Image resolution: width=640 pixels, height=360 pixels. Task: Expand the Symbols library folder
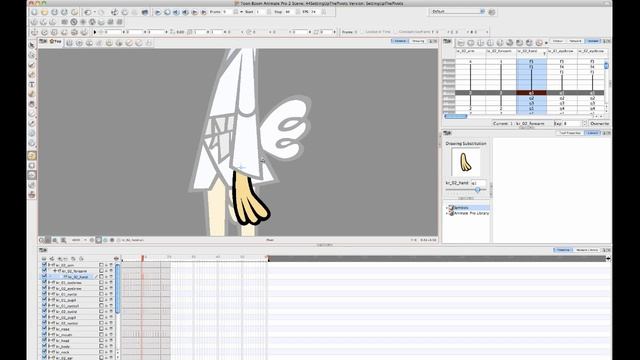pos(447,208)
